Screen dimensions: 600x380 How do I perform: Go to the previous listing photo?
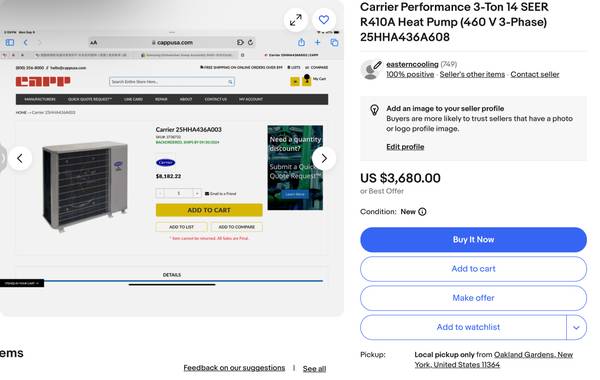click(x=20, y=158)
